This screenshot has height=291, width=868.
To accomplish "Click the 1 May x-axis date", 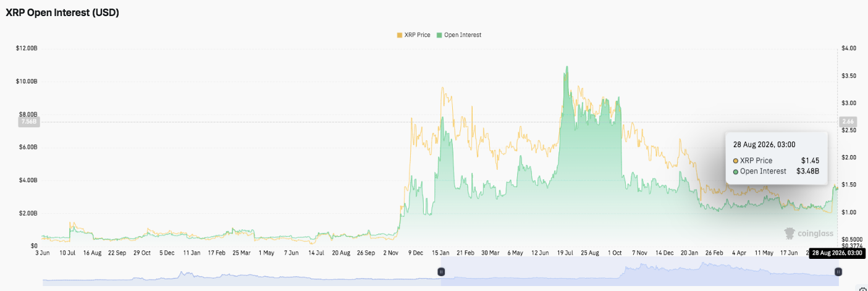I will 266,253.
